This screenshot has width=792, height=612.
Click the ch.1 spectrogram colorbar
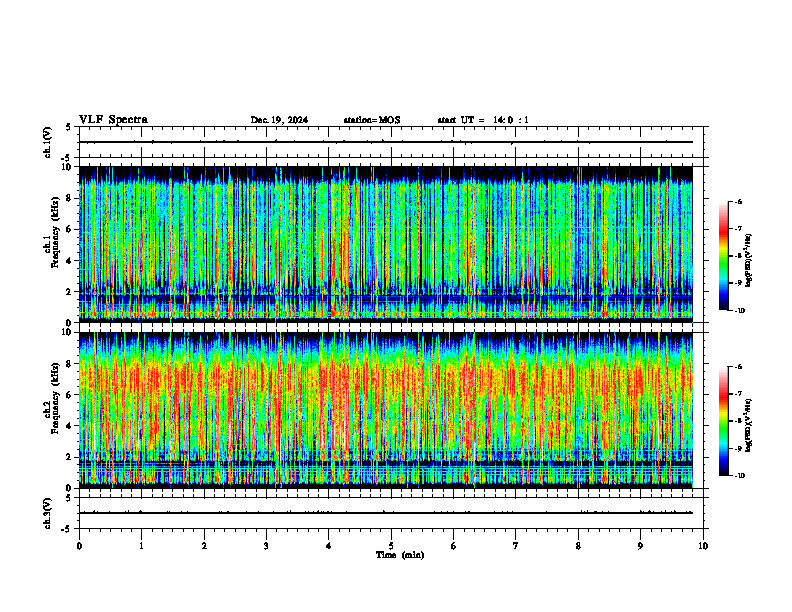point(724,256)
